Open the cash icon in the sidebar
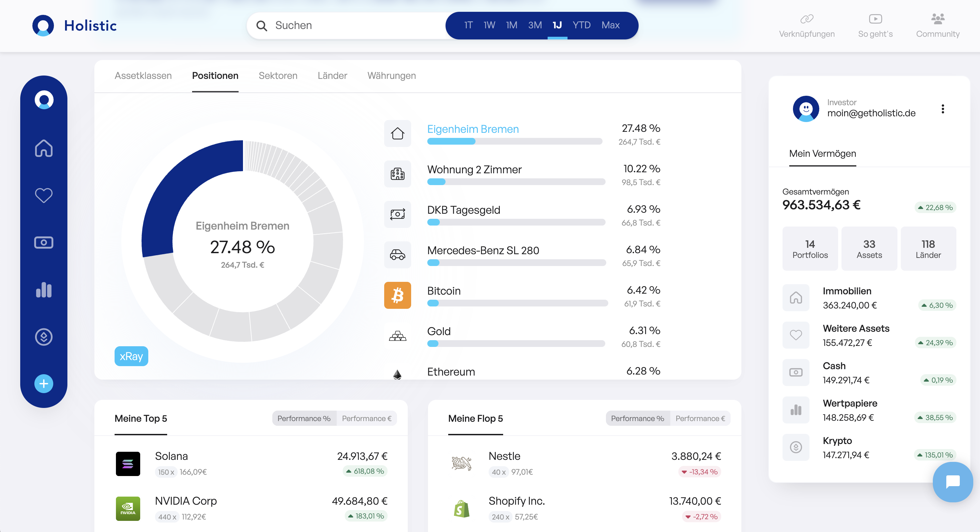This screenshot has height=532, width=980. click(44, 242)
